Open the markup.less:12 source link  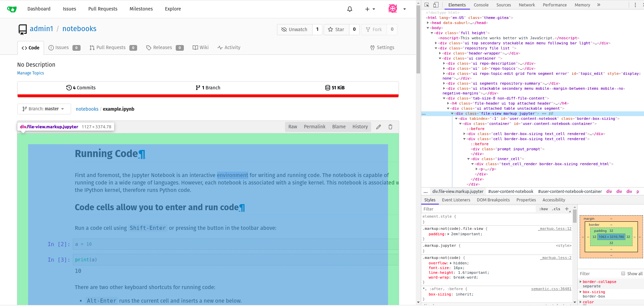555,229
